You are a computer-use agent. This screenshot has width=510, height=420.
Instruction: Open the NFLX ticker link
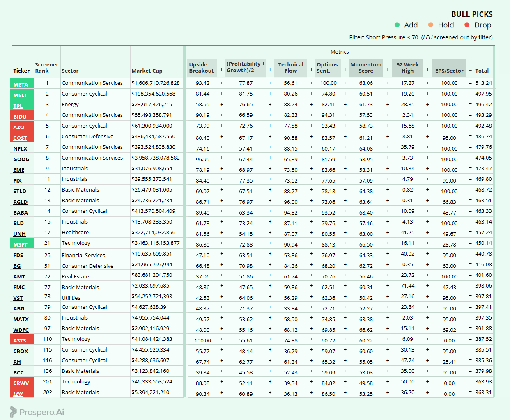point(20,148)
